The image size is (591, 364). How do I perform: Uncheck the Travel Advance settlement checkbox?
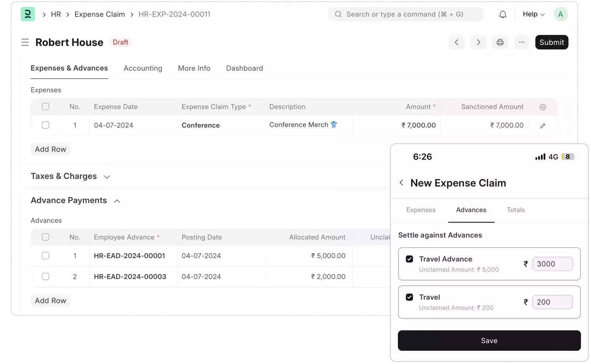click(x=409, y=259)
